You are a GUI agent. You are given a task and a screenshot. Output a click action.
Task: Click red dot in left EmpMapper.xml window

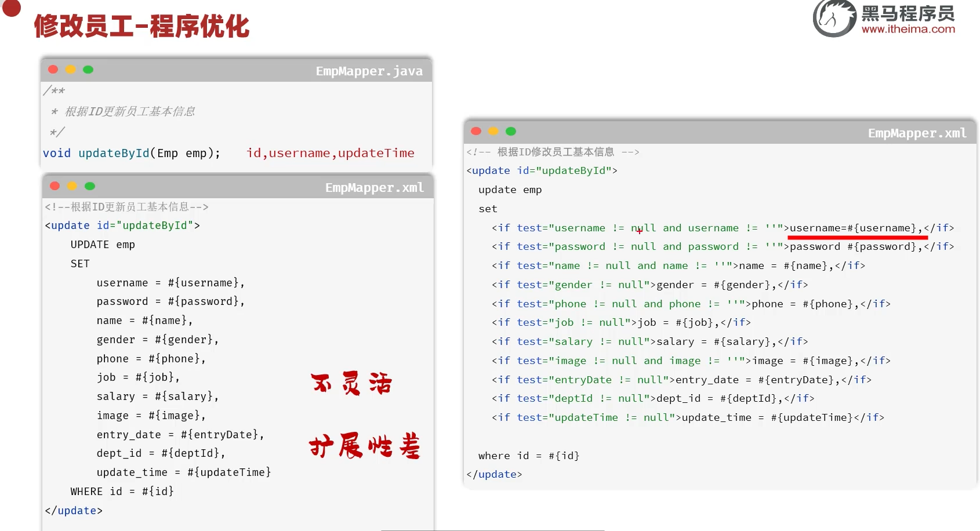tap(55, 186)
